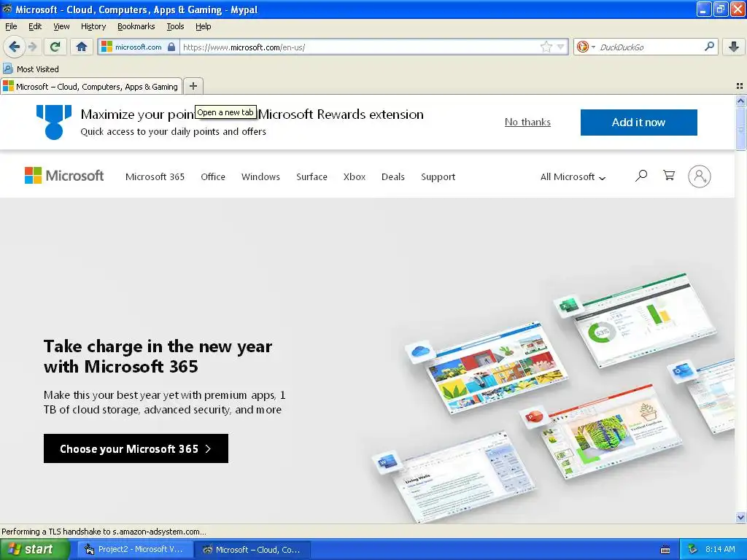Visit the Xbox nav link
Screen dimensions: 747x560
[x=355, y=176]
